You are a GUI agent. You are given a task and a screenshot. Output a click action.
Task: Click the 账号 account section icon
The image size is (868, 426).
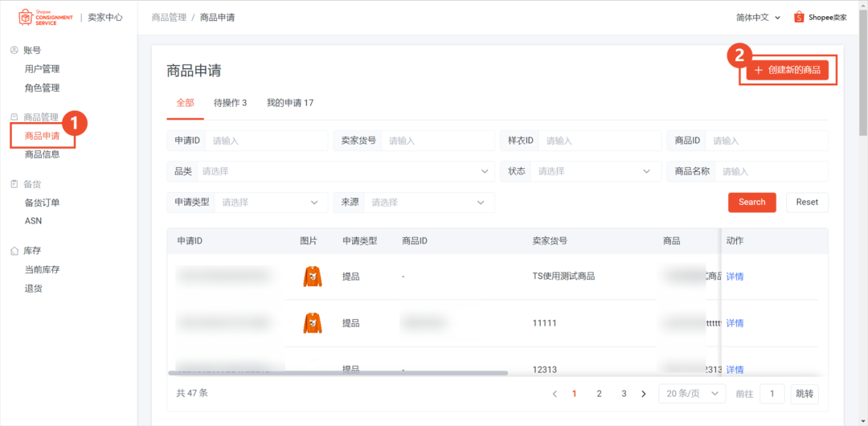[14, 51]
